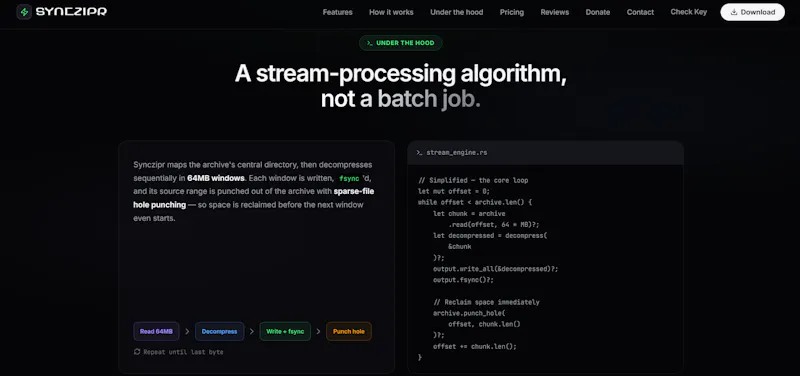The height and width of the screenshot is (376, 800).
Task: Open the Contact nav link
Action: pyautogui.click(x=640, y=12)
